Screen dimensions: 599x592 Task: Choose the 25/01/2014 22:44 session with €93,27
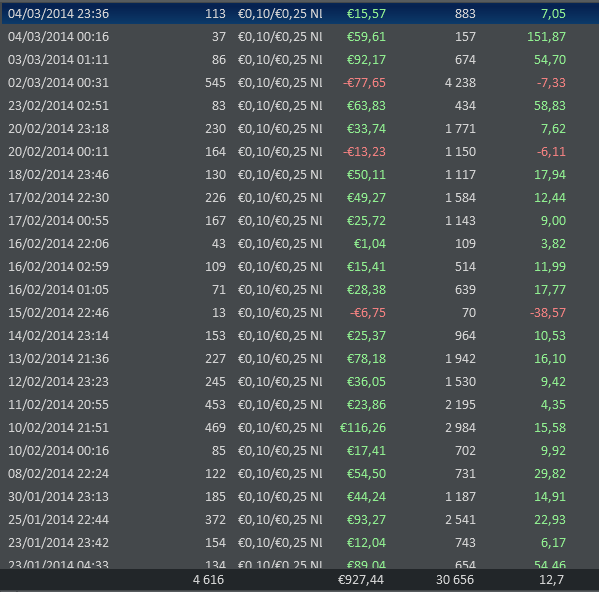point(300,519)
